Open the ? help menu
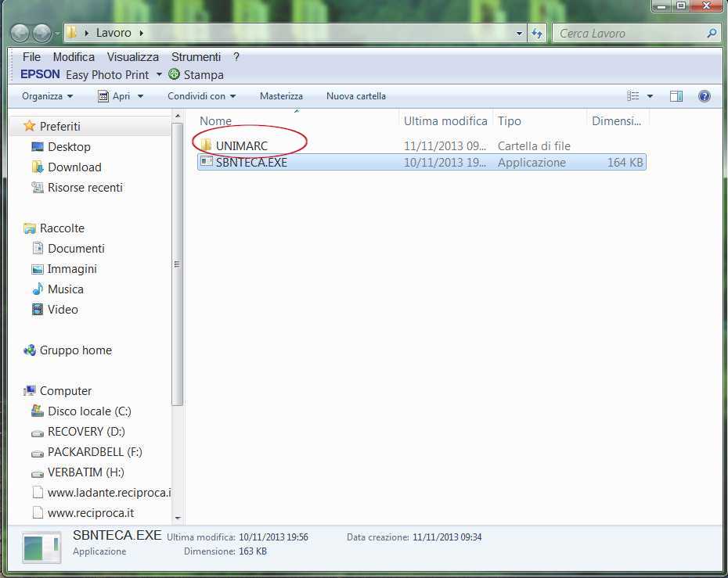The image size is (728, 578). click(236, 57)
